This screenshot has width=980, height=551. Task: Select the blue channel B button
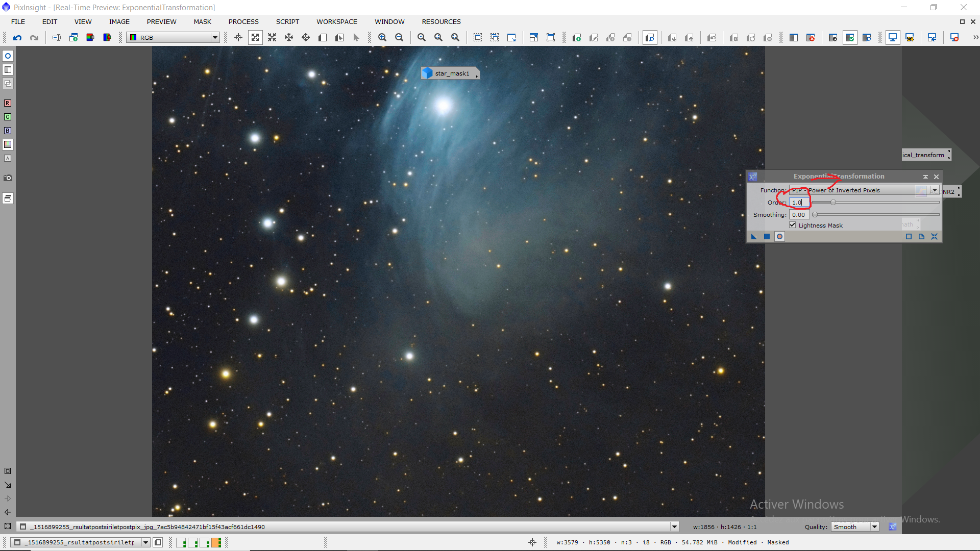coord(8,131)
